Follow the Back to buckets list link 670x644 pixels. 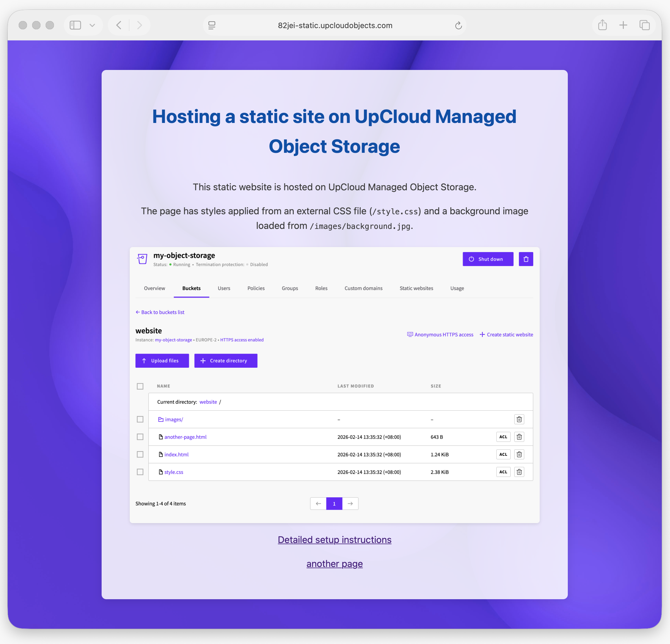pos(160,312)
